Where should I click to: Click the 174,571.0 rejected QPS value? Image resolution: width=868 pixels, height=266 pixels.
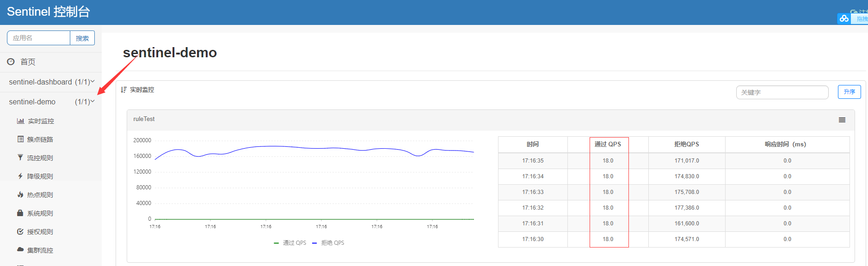click(687, 239)
